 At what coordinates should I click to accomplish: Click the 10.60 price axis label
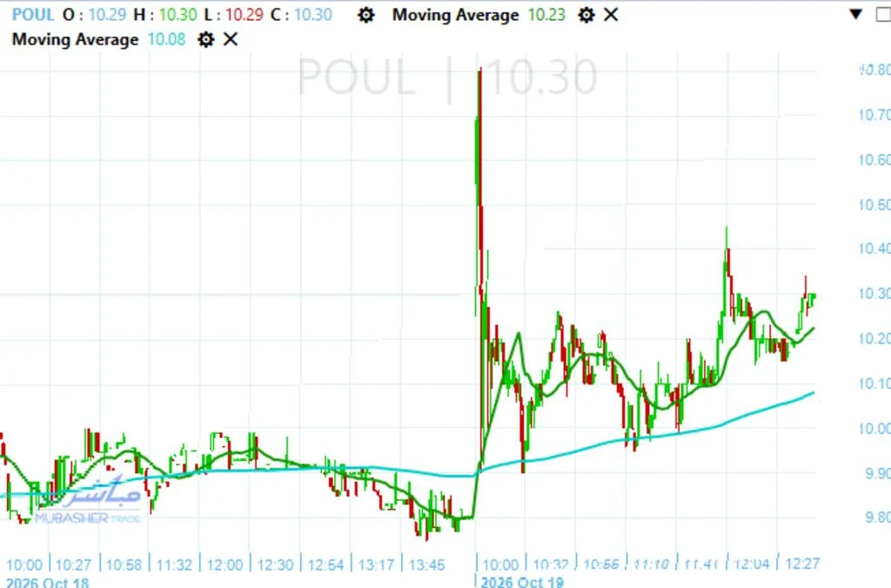coord(874,160)
